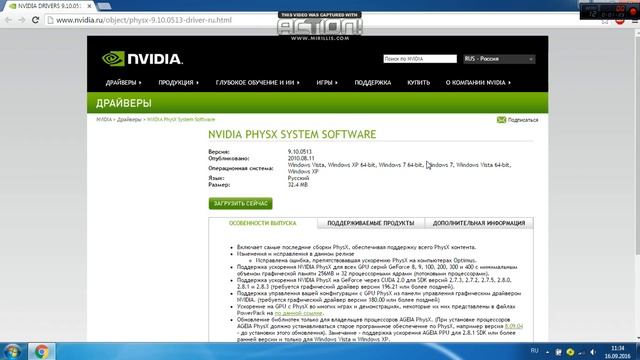Reload the page with the refresh icon
The width and height of the screenshot is (640, 360).
tap(36, 20)
